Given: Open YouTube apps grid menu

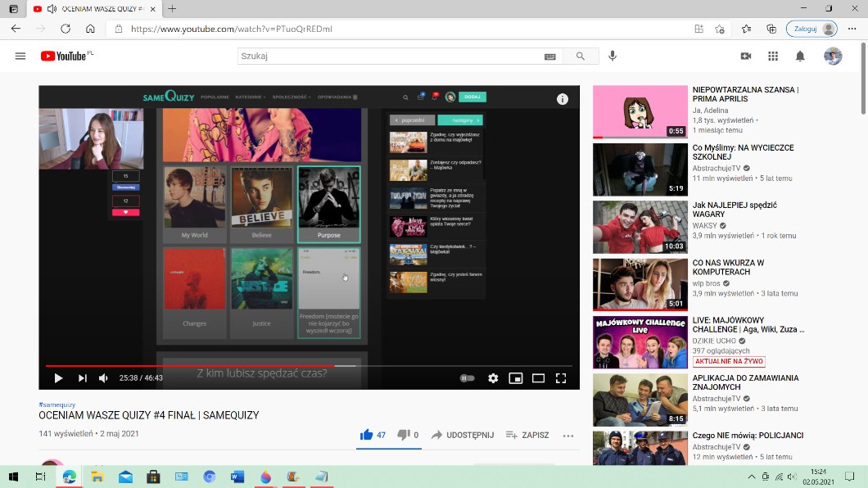Looking at the screenshot, I should pos(772,56).
